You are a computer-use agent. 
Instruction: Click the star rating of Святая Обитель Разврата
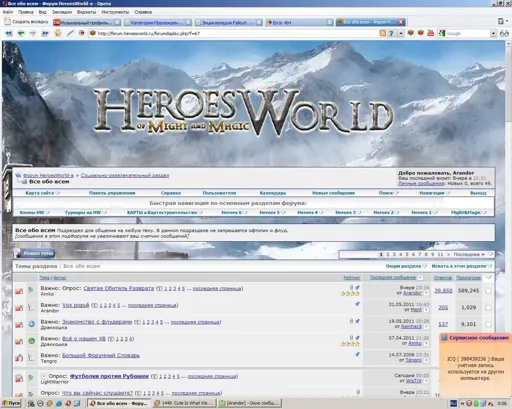[350, 294]
